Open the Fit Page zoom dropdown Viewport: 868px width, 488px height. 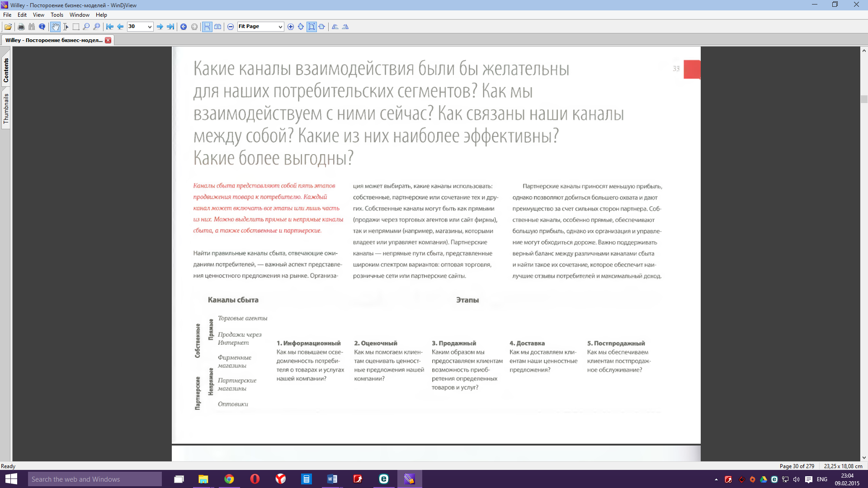click(280, 27)
